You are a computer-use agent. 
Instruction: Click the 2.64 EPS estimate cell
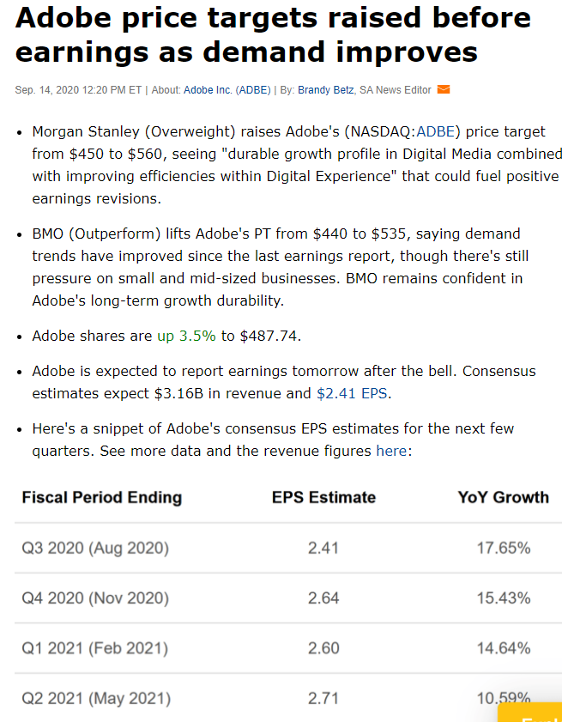[x=323, y=598]
